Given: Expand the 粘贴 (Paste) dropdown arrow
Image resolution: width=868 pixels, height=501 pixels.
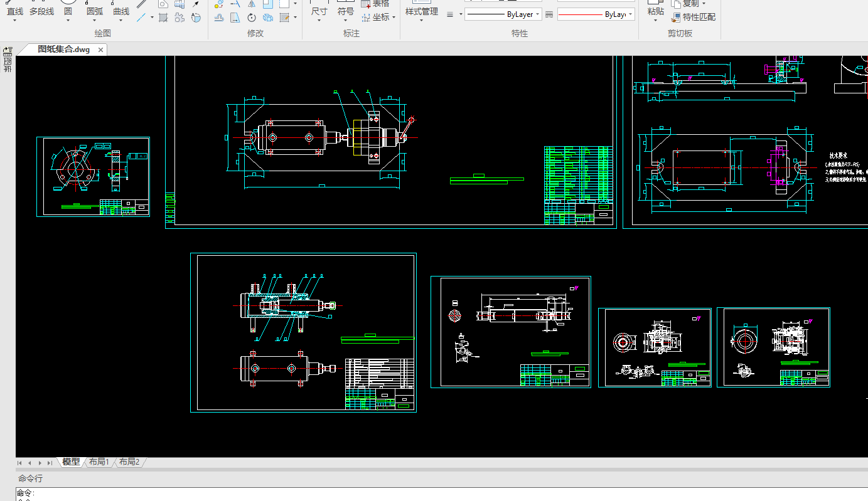Looking at the screenshot, I should (x=655, y=21).
